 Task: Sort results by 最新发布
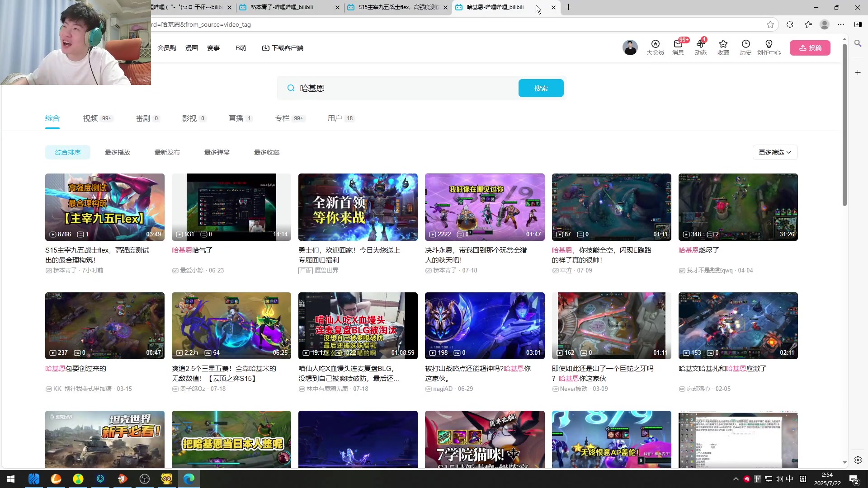tap(167, 152)
